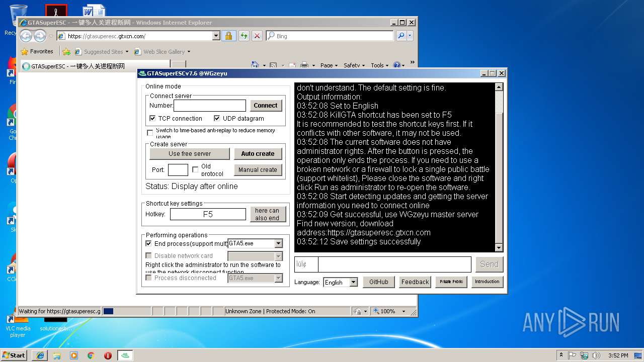Click the Action Center flag tray icon
Image resolution: width=644 pixels, height=362 pixels.
572,355
